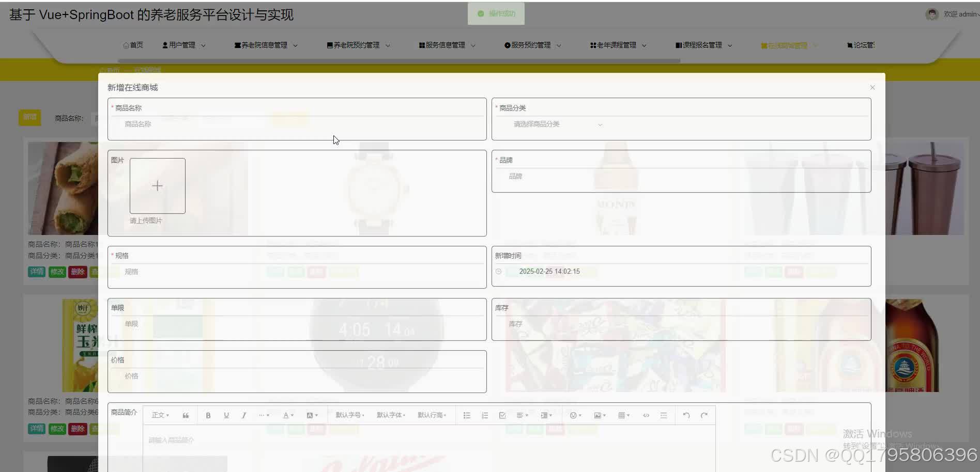Click the admin avatar icon

pos(932,14)
